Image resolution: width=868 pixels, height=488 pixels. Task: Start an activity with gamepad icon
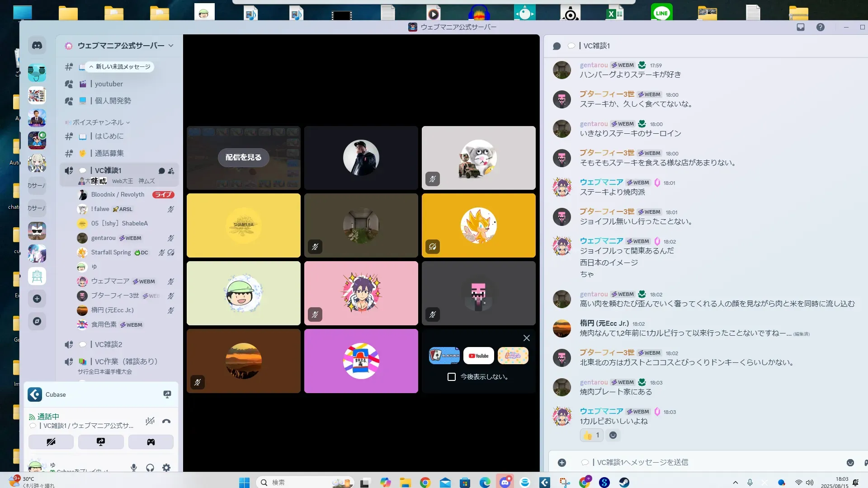tap(151, 442)
